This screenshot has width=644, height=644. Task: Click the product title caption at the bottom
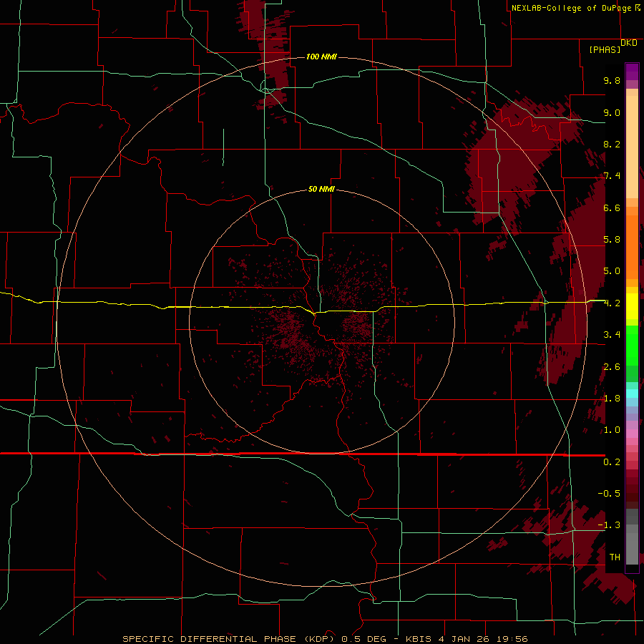click(x=325, y=639)
